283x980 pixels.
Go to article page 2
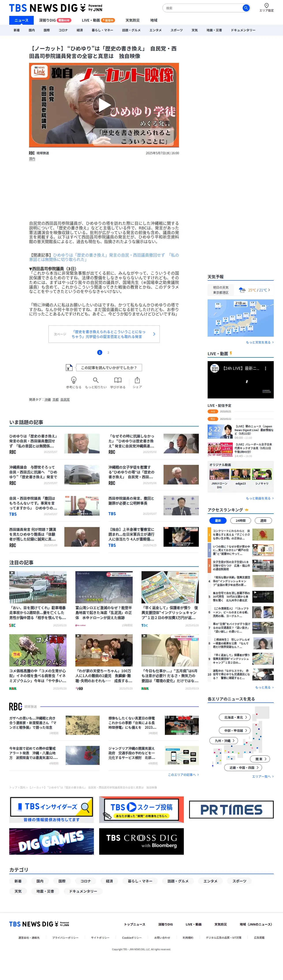pyautogui.click(x=108, y=352)
